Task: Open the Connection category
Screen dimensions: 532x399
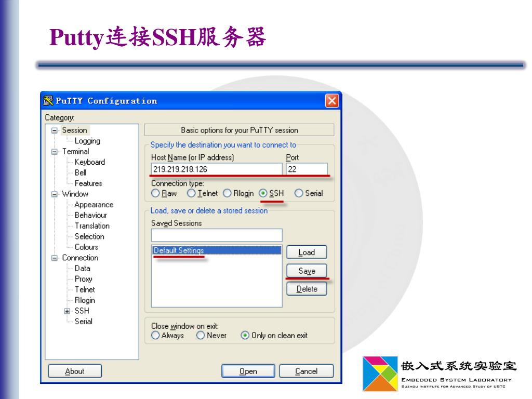Action: pyautogui.click(x=80, y=258)
